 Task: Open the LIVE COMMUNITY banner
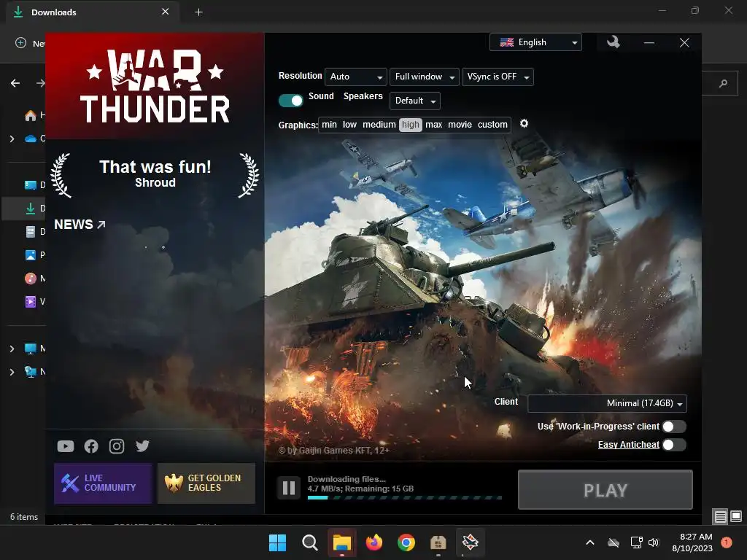click(x=103, y=483)
